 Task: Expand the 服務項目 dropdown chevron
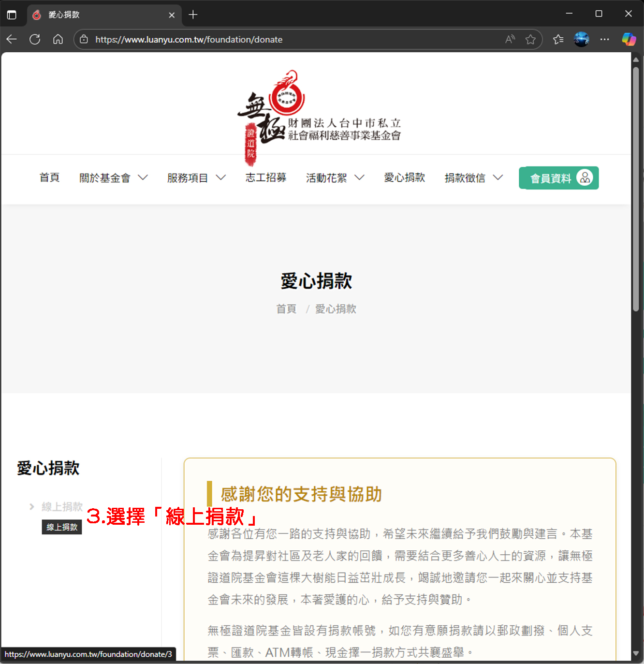coord(220,177)
